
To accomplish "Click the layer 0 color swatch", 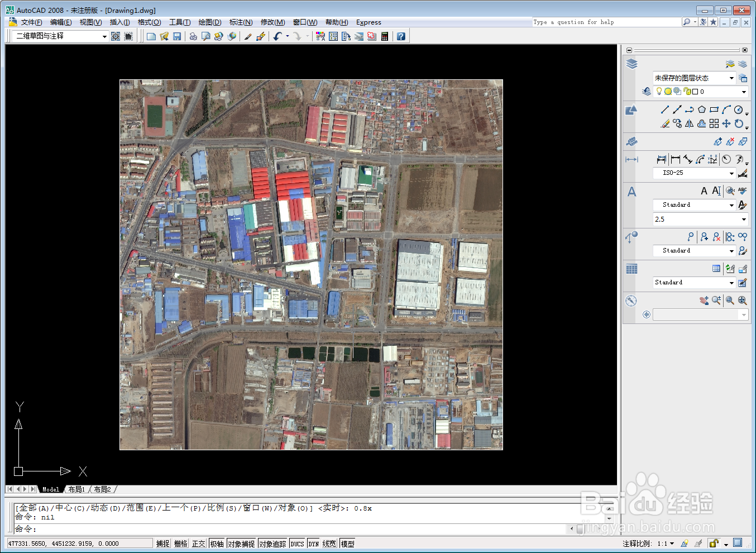I will [695, 92].
